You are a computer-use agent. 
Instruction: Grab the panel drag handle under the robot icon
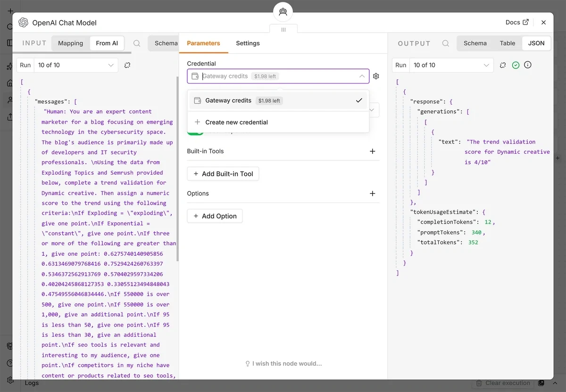pos(283,29)
